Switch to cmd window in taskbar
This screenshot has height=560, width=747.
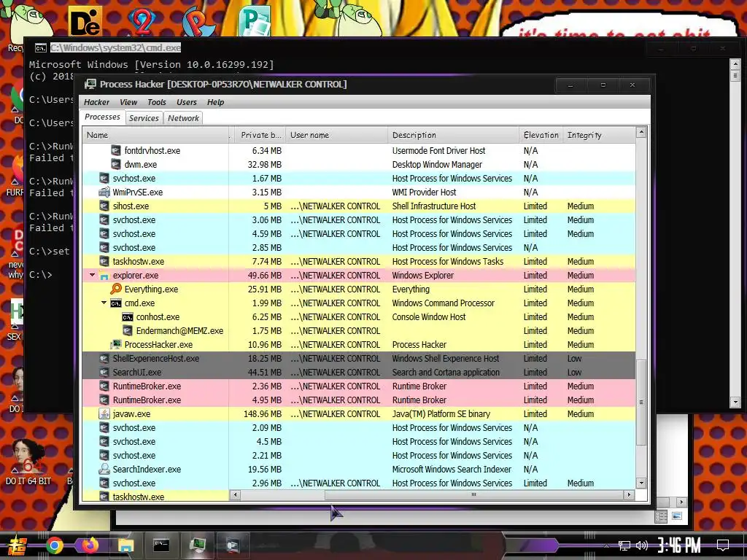coord(161,545)
